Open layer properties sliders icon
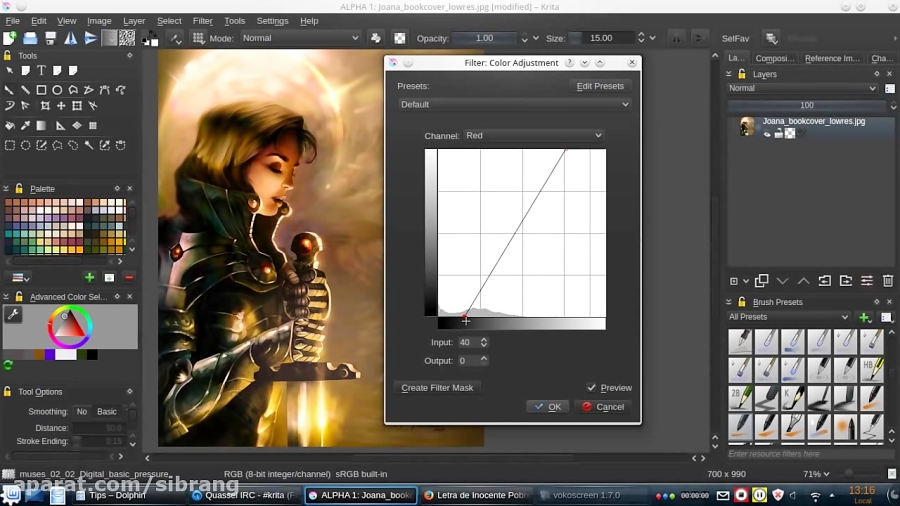Screen dimensions: 900x506 pos(867,281)
